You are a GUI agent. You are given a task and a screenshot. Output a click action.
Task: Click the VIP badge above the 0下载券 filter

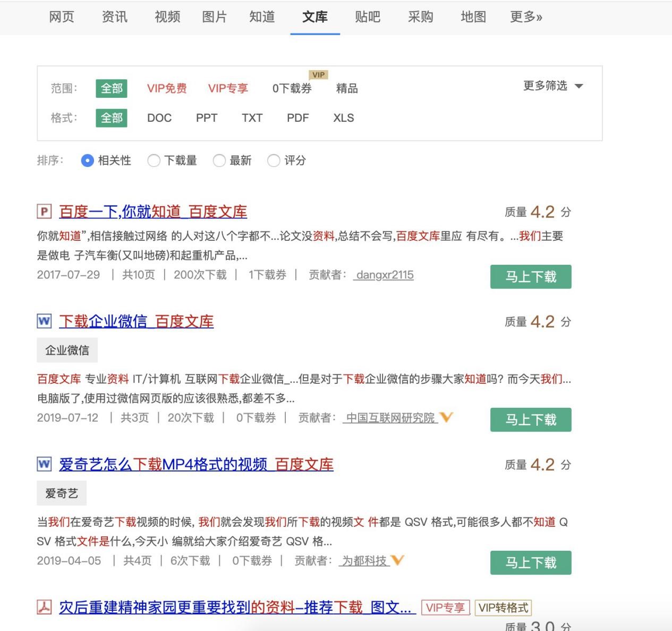318,74
